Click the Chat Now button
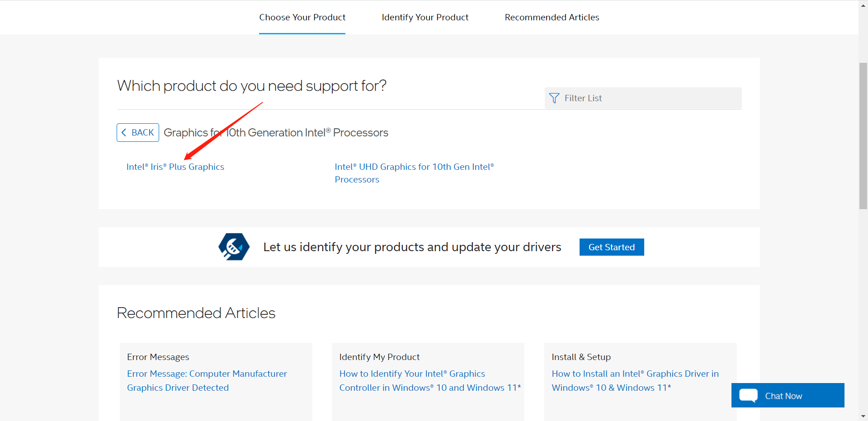 coord(788,395)
